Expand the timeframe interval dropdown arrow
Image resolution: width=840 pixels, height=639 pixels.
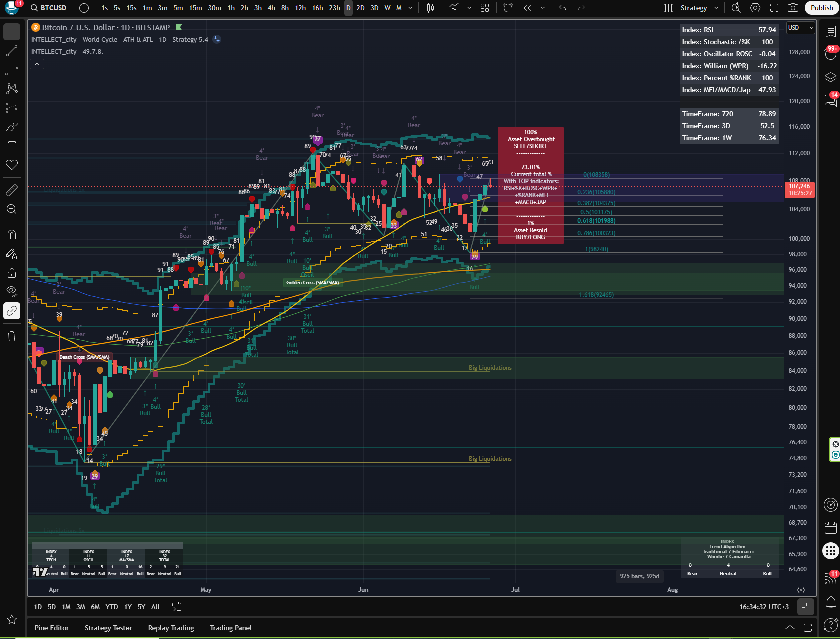[410, 8]
